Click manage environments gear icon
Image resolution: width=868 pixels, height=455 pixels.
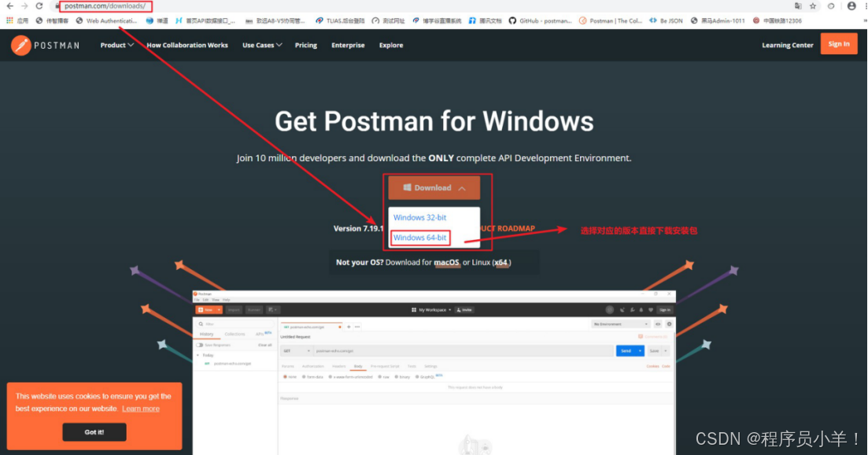669,324
